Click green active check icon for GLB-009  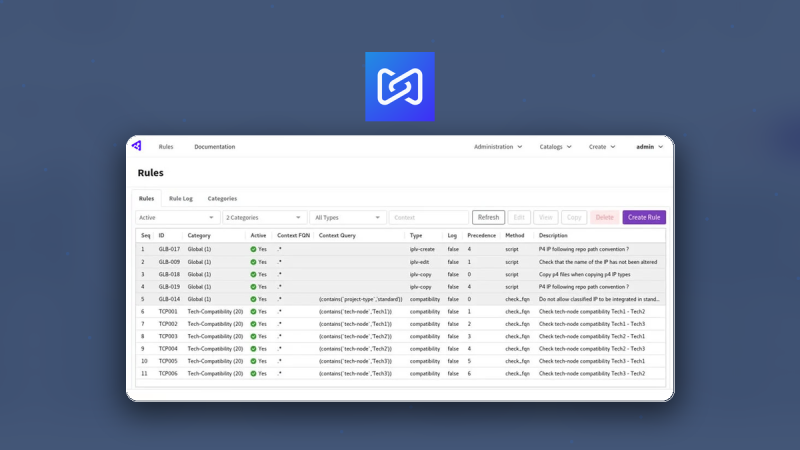(253, 262)
